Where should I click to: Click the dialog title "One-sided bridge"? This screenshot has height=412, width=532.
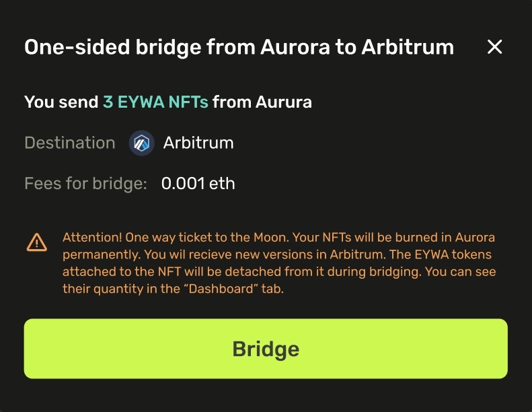coord(105,47)
